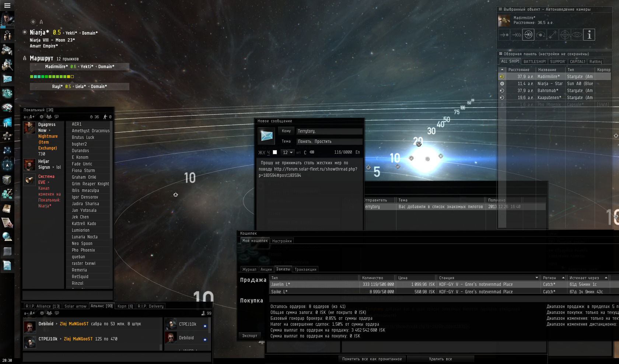Click the Lock Target crosshair icon
This screenshot has width=619, height=364.
pos(565,35)
